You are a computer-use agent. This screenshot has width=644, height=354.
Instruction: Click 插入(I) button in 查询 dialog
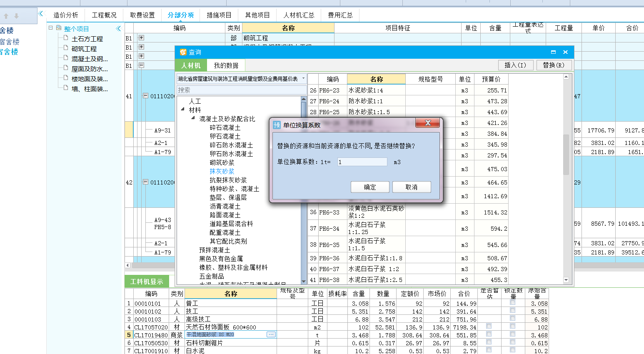click(x=515, y=65)
